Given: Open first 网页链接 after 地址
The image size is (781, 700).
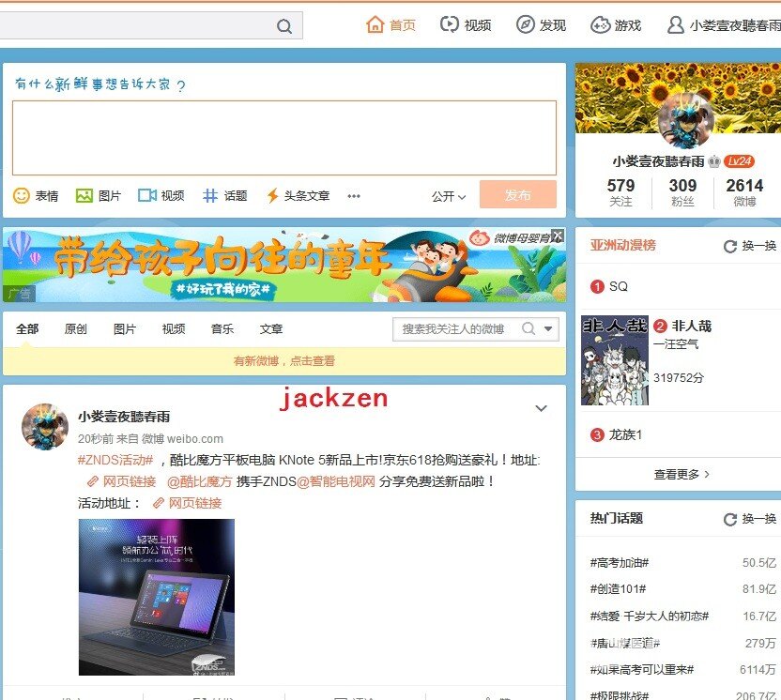Looking at the screenshot, I should click(121, 481).
